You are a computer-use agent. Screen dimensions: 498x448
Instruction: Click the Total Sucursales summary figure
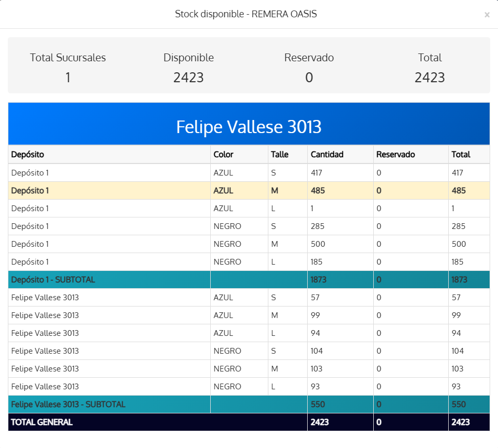coord(68,78)
